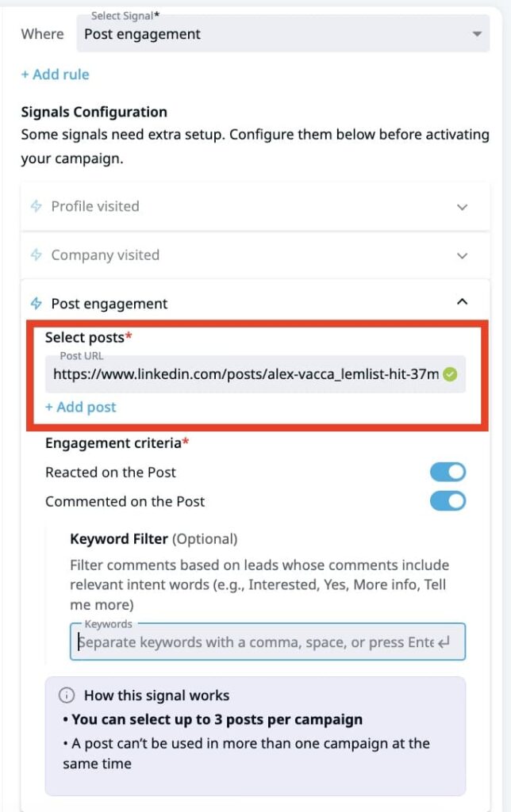Select the Post engagement section header

pos(110,304)
